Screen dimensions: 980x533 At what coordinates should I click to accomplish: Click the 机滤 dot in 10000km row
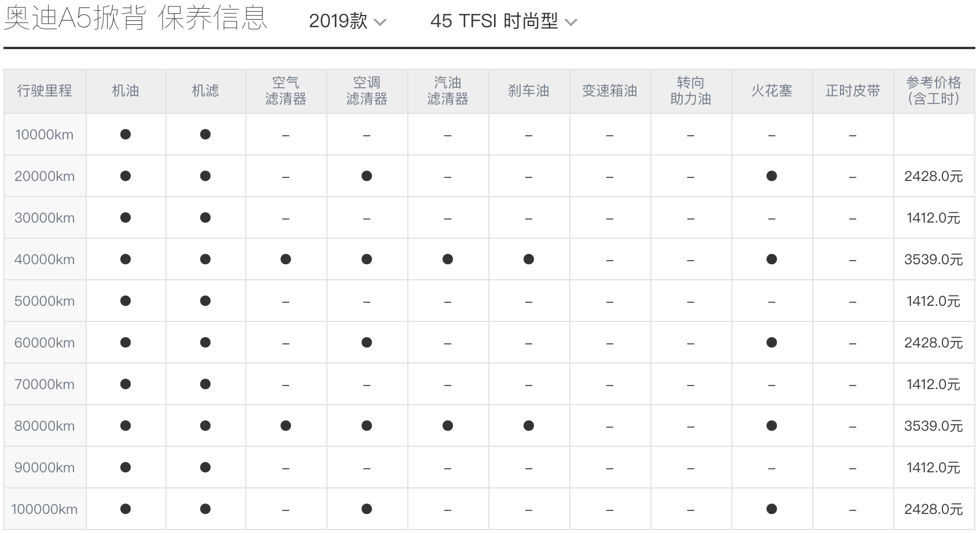point(205,135)
